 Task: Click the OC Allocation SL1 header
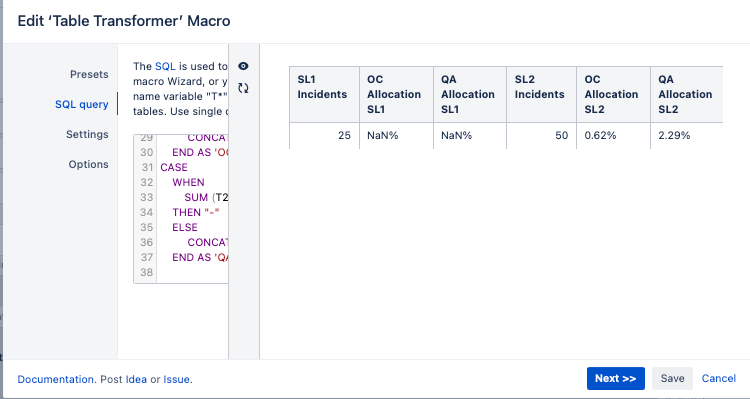pyautogui.click(x=397, y=94)
